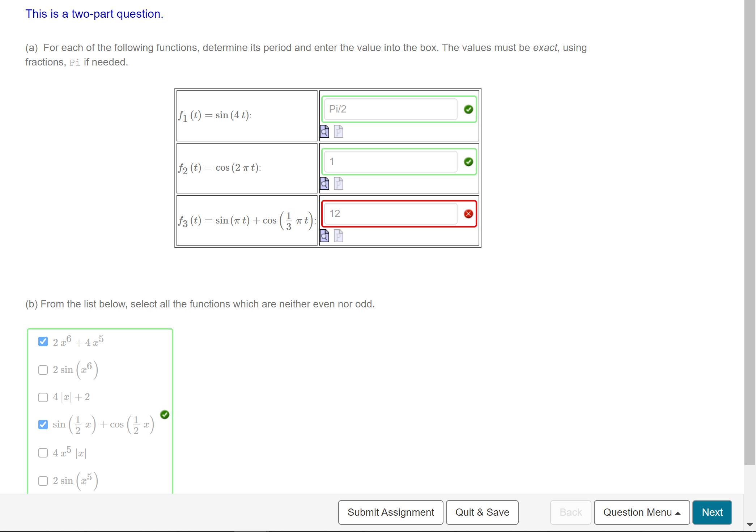Click plot icon under the f2 answer box
Viewport: 756px width, 532px height.
[x=338, y=184]
